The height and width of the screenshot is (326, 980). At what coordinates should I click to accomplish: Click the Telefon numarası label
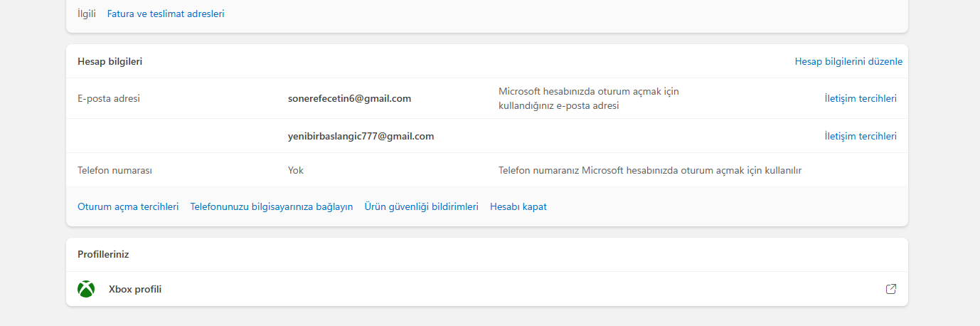point(115,170)
